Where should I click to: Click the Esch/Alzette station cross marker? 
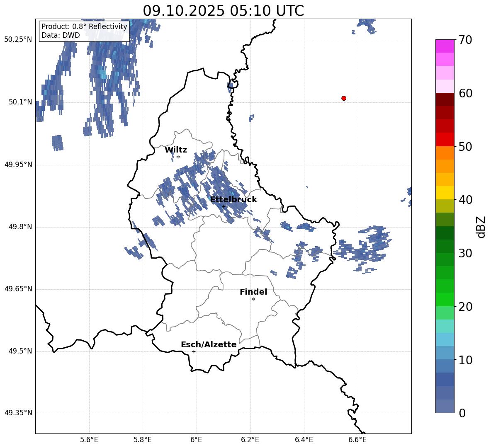coord(194,351)
